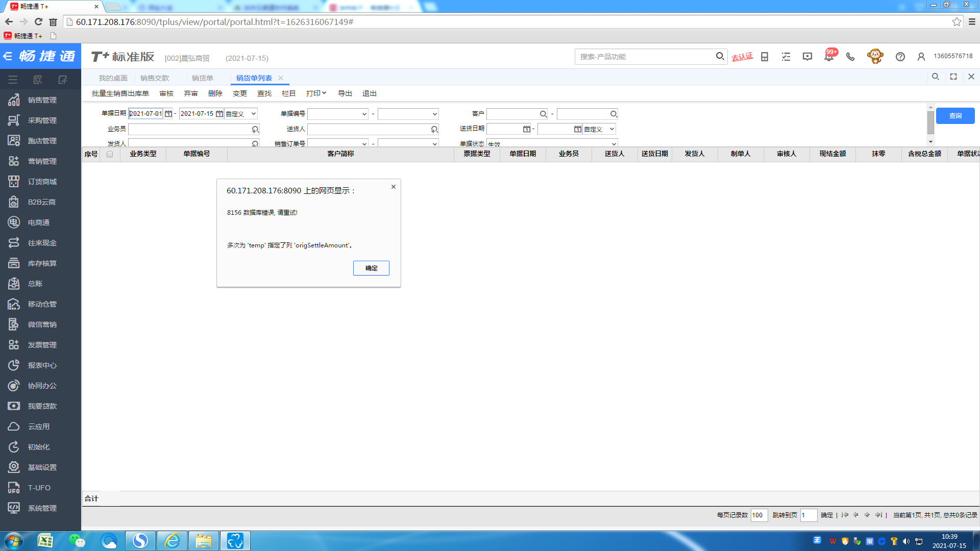Open T-UFO sidebar module

(41, 488)
